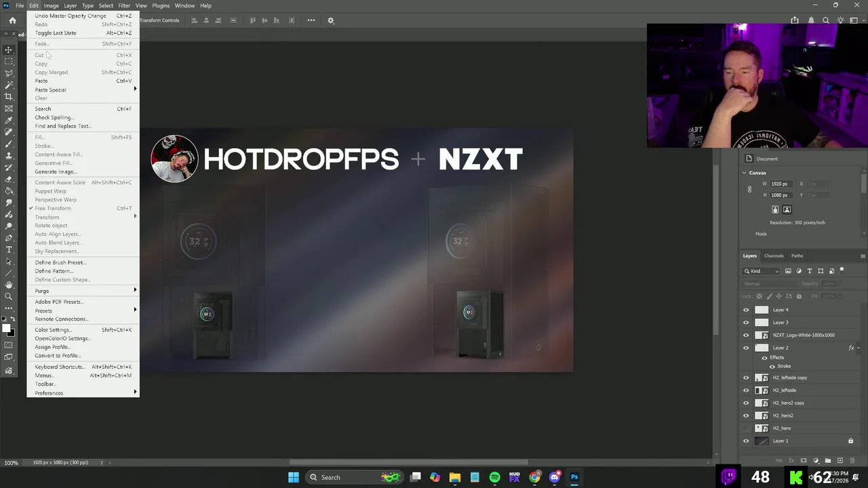
Task: Select the Crop tool
Action: 9,96
